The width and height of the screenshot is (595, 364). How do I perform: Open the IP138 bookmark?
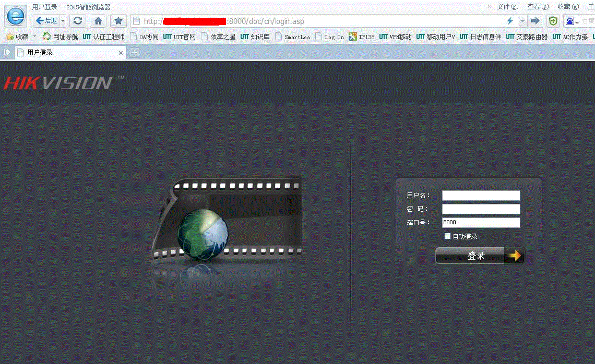point(362,37)
